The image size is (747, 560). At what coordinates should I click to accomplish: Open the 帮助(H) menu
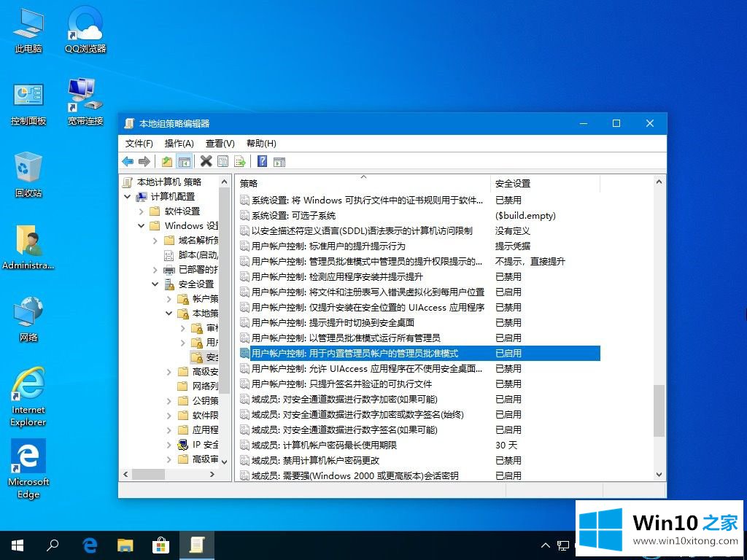click(261, 144)
